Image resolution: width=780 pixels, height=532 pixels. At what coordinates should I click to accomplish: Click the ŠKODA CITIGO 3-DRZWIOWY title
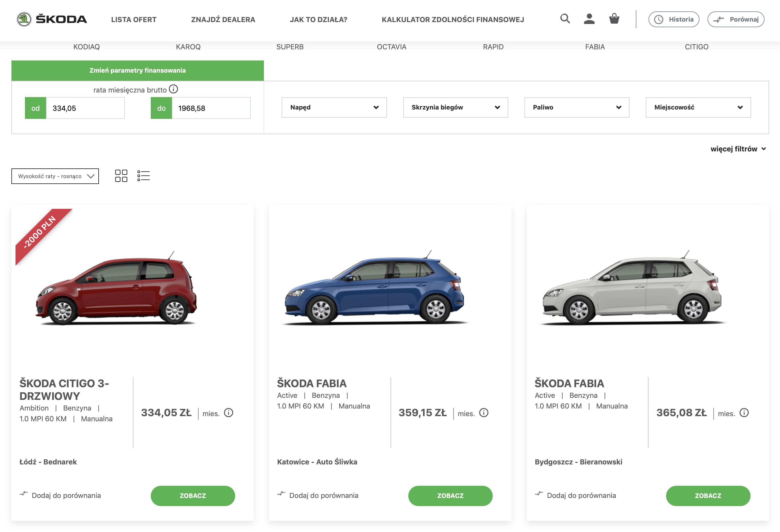pos(64,389)
